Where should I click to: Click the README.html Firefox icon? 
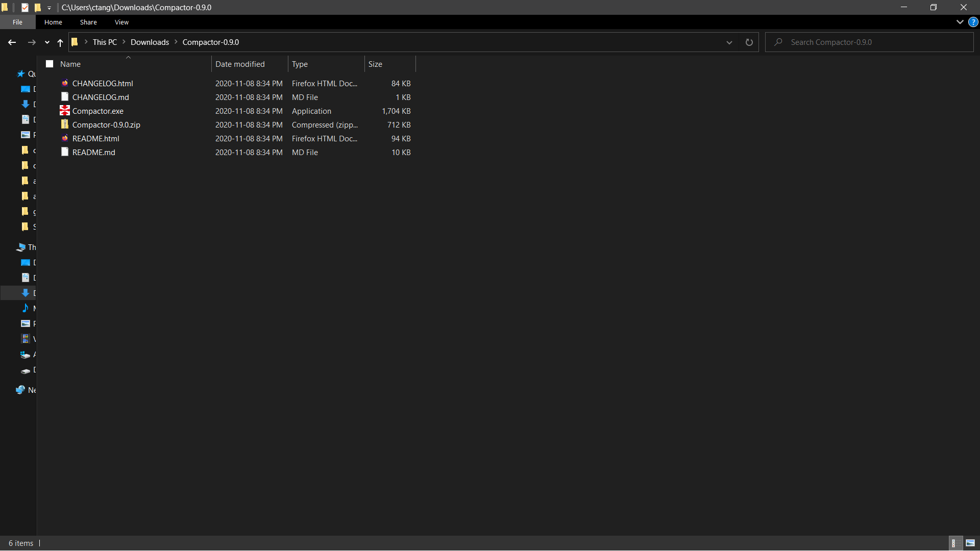65,138
